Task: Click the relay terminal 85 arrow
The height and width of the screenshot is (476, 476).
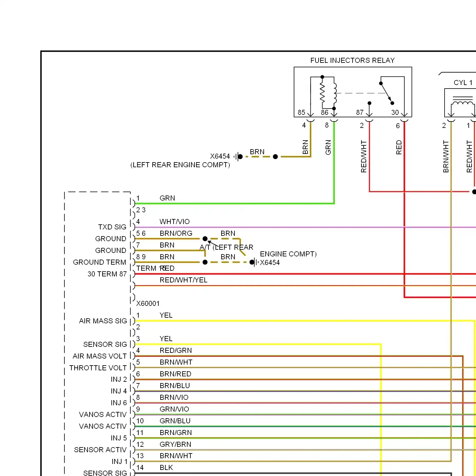Action: click(x=311, y=113)
